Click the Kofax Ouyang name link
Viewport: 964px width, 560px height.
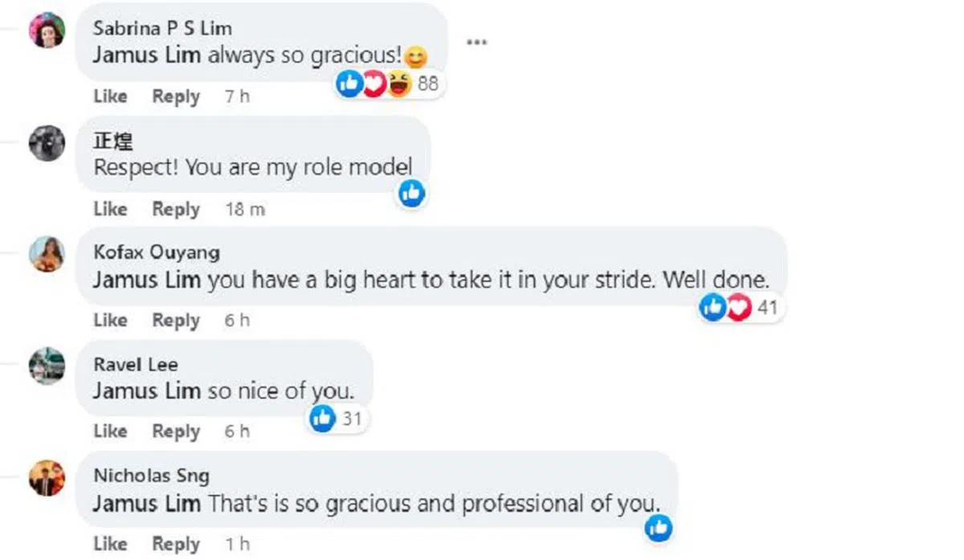pyautogui.click(x=156, y=252)
